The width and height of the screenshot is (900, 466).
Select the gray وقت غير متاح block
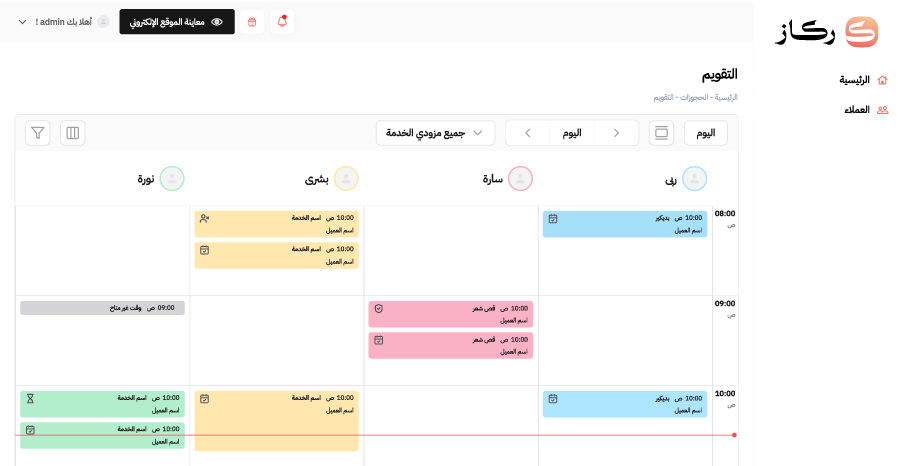click(x=102, y=308)
